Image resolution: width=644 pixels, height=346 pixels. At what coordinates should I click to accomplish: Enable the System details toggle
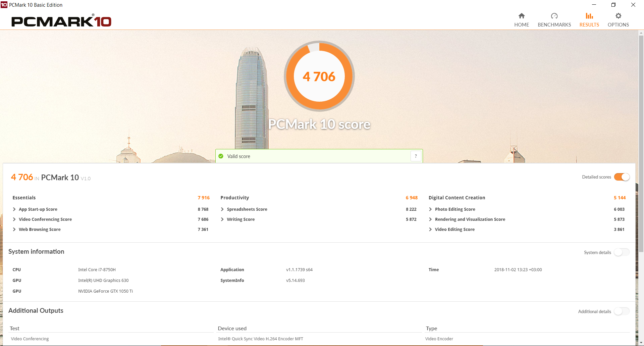click(x=622, y=252)
